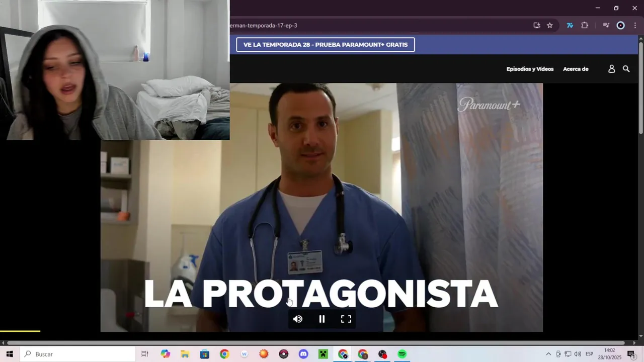Open the Chrome profile avatar
Viewport: 644px width, 362px height.
click(x=621, y=25)
